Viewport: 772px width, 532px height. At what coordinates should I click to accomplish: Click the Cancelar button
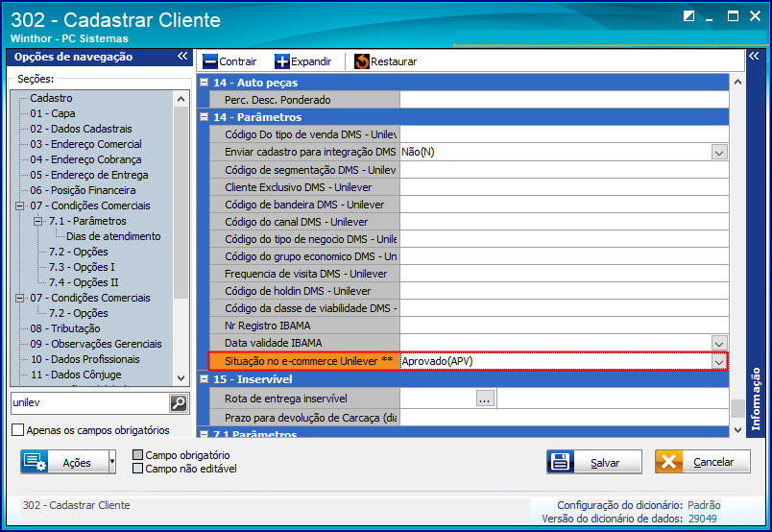(703, 462)
